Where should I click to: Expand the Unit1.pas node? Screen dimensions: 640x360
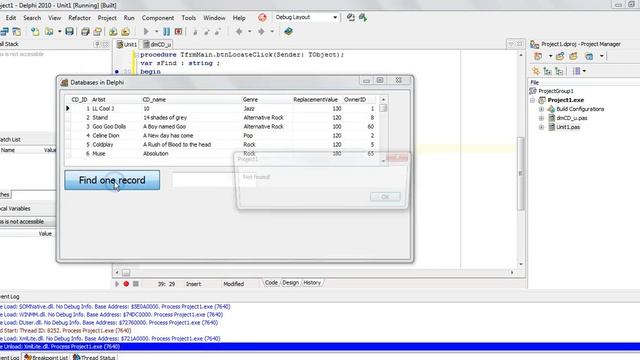(x=542, y=127)
